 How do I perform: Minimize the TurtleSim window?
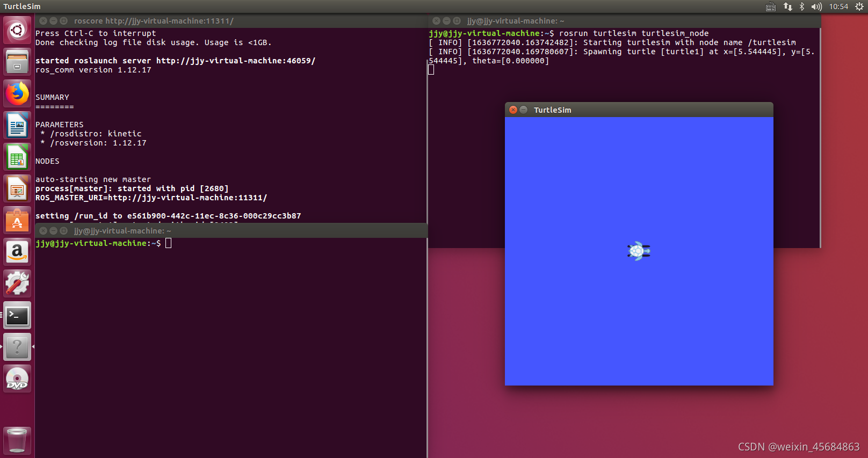point(523,110)
